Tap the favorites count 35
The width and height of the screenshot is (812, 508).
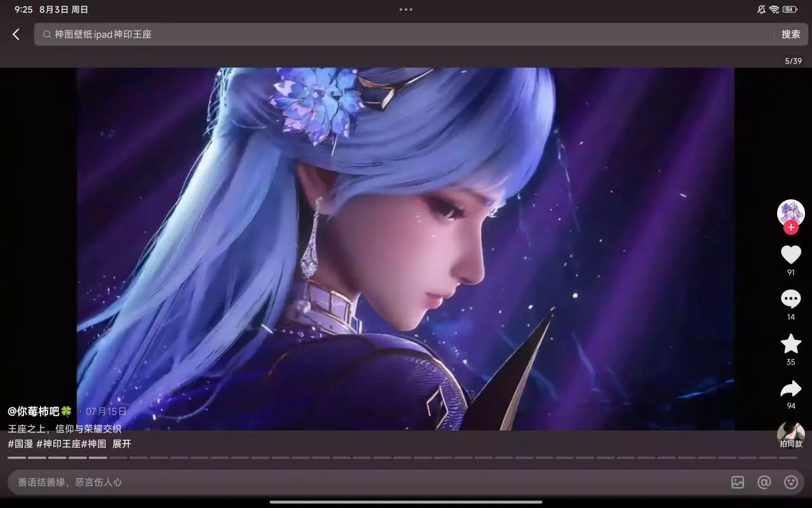(x=791, y=362)
